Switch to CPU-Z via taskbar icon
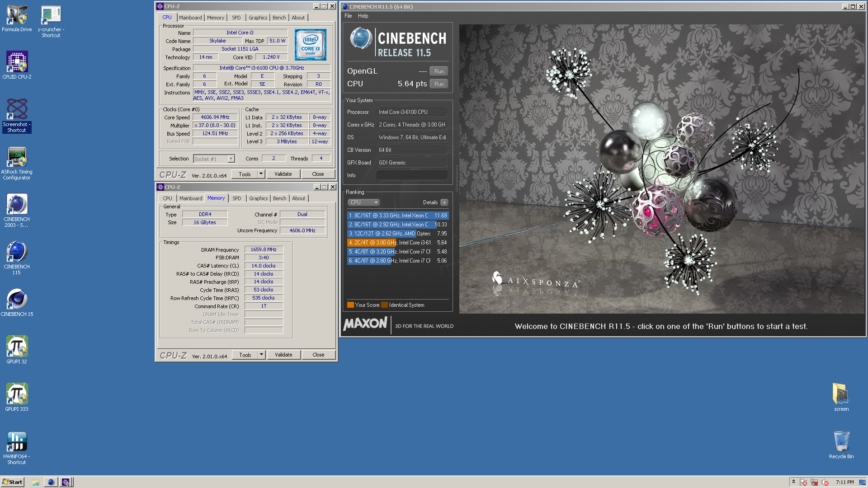Image resolution: width=868 pixels, height=488 pixels. (x=66, y=482)
